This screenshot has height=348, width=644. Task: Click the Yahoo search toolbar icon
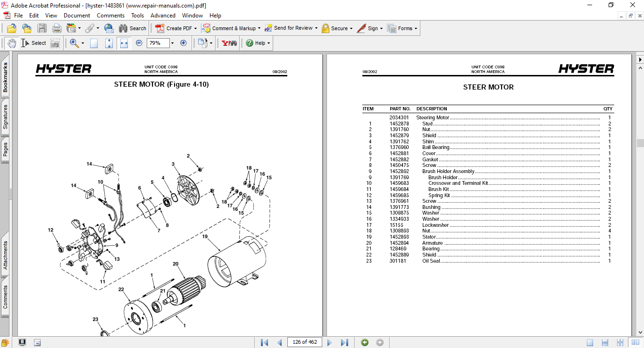[x=229, y=43]
